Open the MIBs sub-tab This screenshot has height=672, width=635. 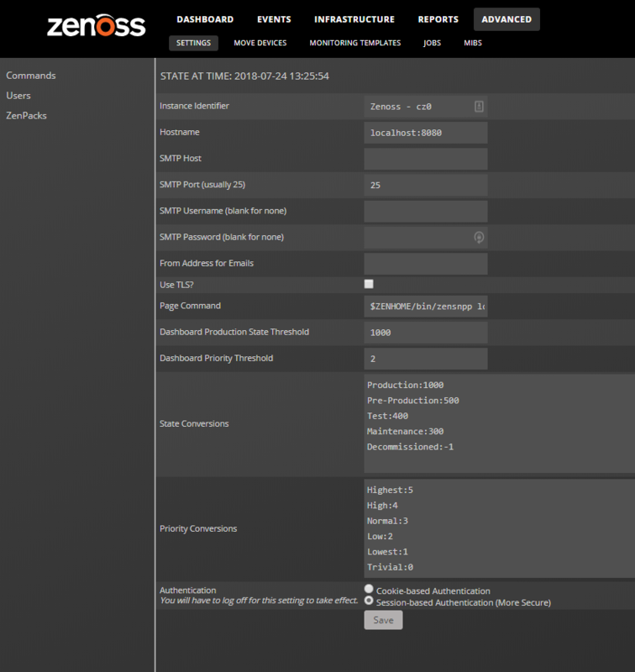473,43
